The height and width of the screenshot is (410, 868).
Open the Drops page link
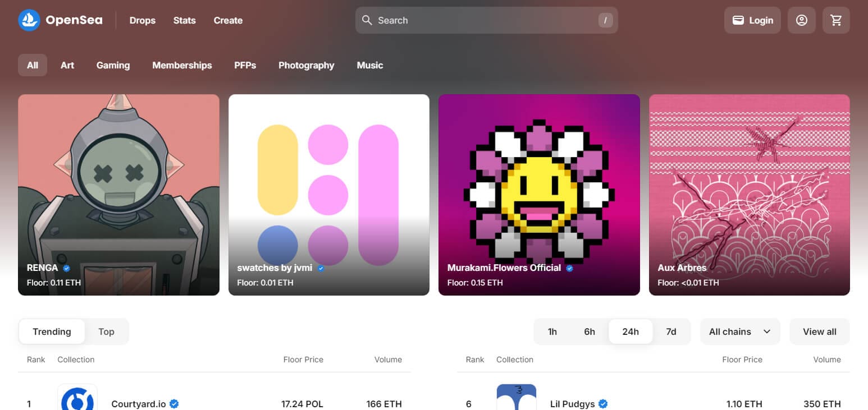[143, 20]
